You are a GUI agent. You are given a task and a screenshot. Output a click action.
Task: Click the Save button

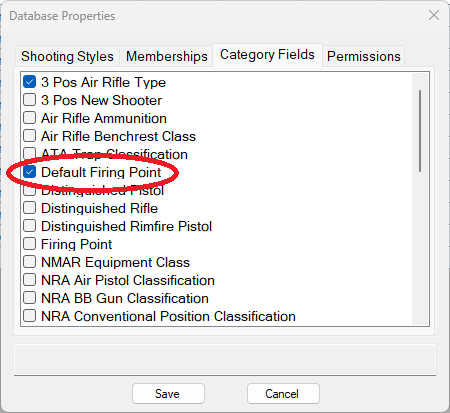tap(168, 394)
